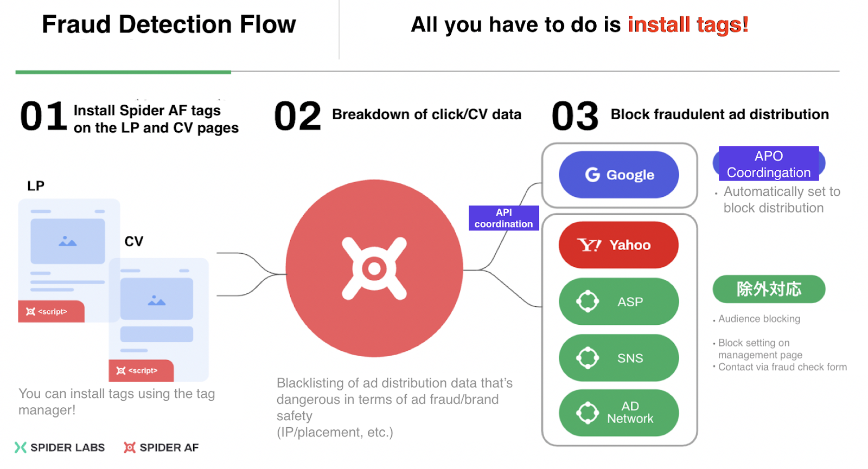
Task: Click the Spider AF logo in red circle
Action: point(374,268)
